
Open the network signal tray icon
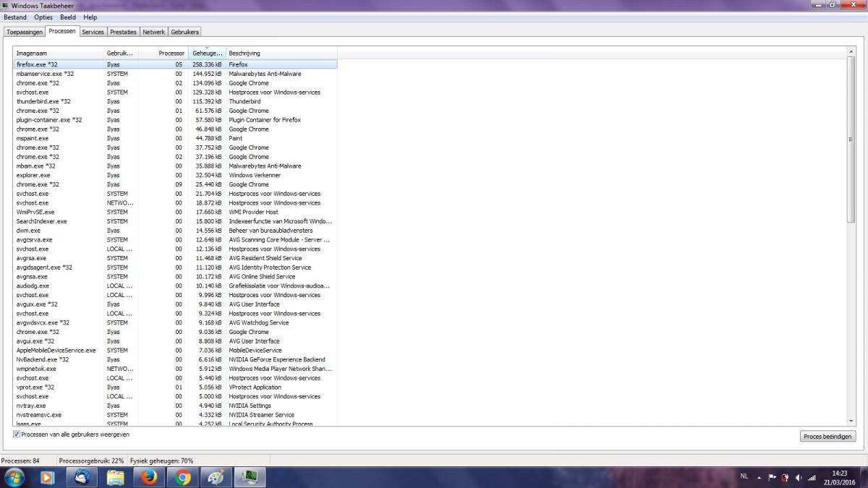[x=812, y=477]
